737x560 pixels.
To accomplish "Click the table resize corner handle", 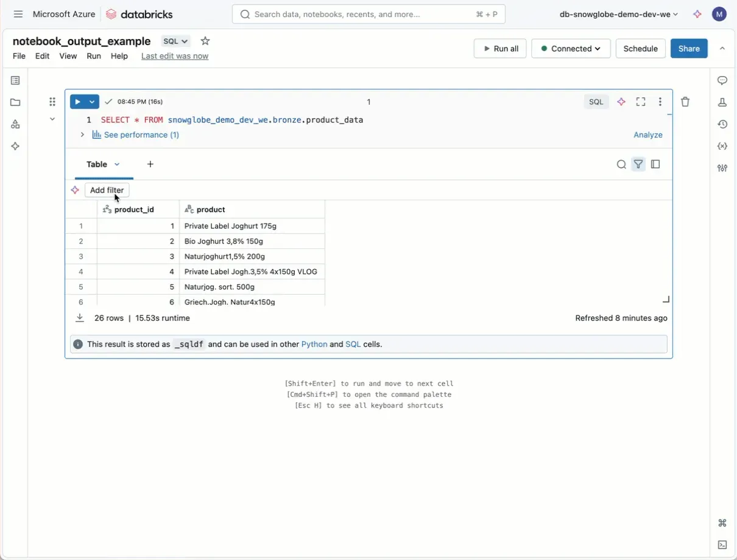I will [666, 299].
